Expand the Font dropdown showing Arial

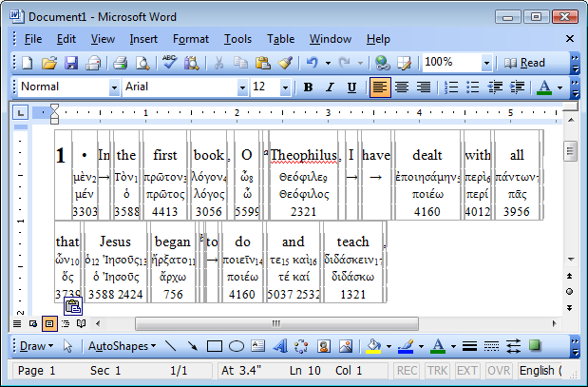click(242, 87)
